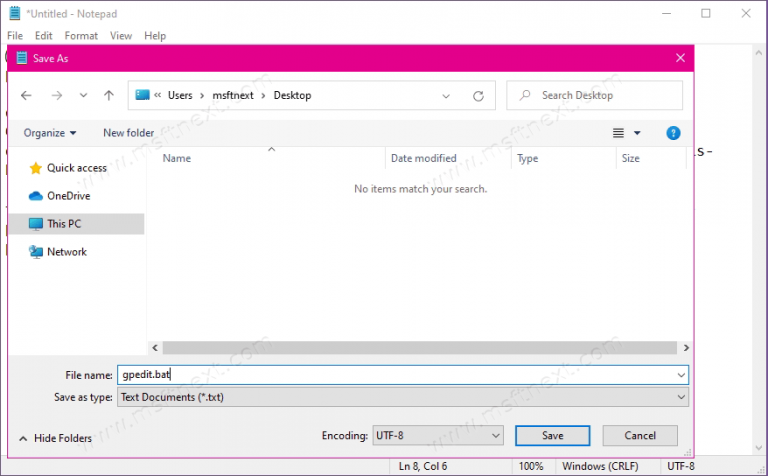768x476 pixels.
Task: Maximize the Notepad window
Action: tap(706, 13)
